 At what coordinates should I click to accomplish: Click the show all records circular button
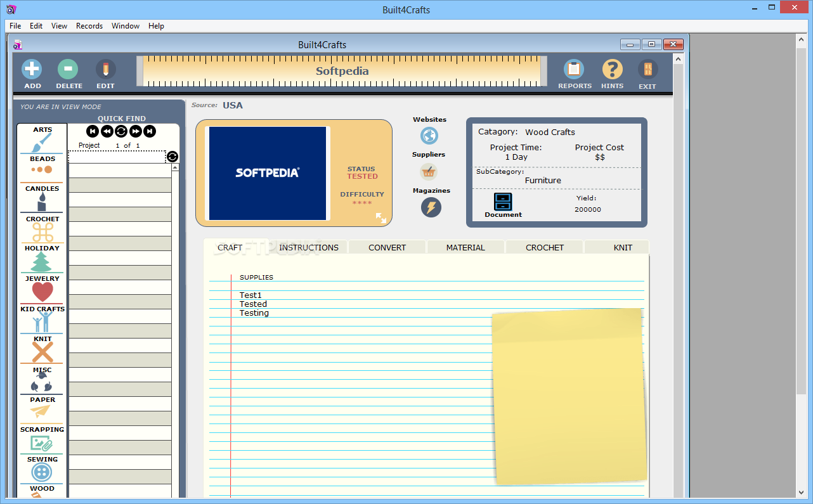click(x=121, y=131)
